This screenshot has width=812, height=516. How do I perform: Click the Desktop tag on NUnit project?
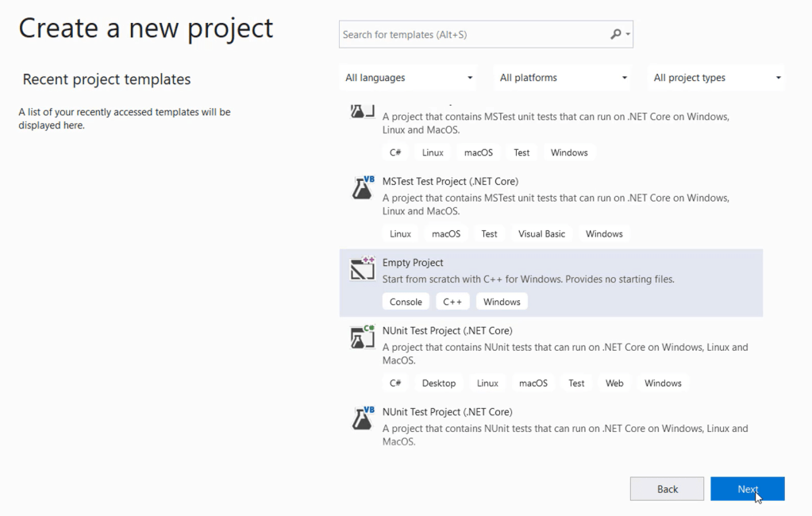pos(439,383)
